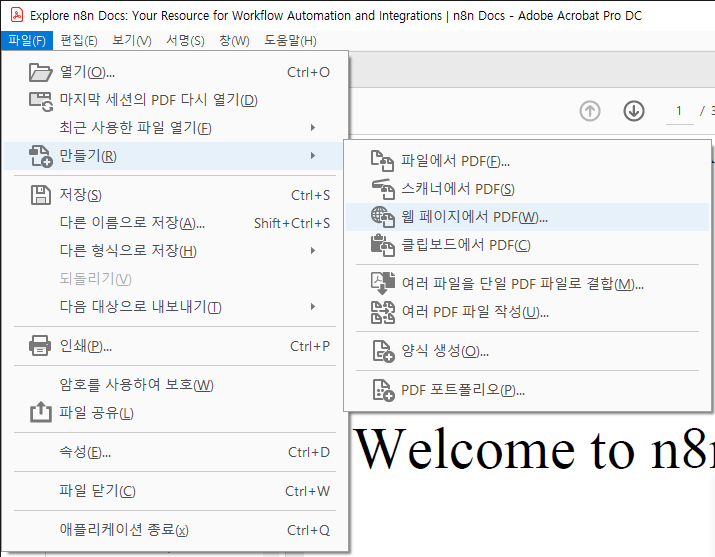Viewport: 715px width, 557px height.
Task: Go to previous page with up arrow
Action: (x=590, y=111)
